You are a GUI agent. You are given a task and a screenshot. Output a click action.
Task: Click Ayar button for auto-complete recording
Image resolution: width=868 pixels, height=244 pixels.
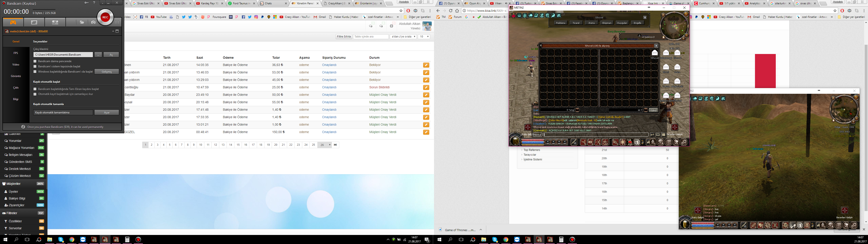click(x=106, y=113)
